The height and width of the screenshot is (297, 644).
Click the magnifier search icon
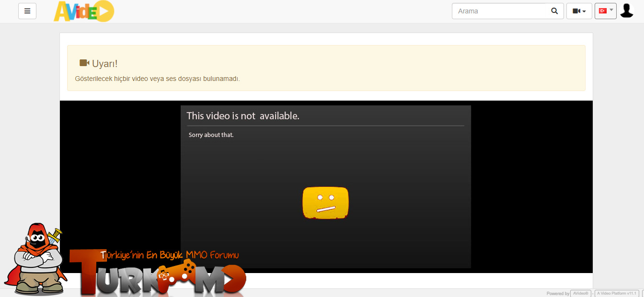pyautogui.click(x=554, y=11)
